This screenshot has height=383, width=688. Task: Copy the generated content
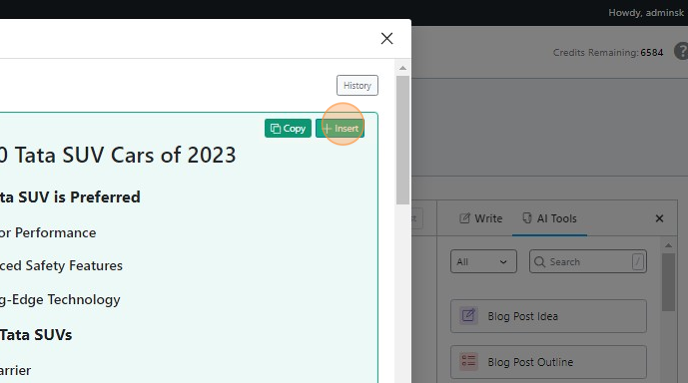click(288, 129)
